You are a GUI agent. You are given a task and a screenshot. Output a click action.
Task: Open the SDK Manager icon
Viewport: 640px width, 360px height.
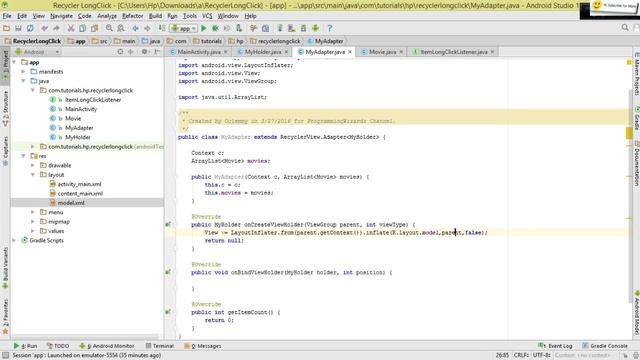(x=303, y=28)
